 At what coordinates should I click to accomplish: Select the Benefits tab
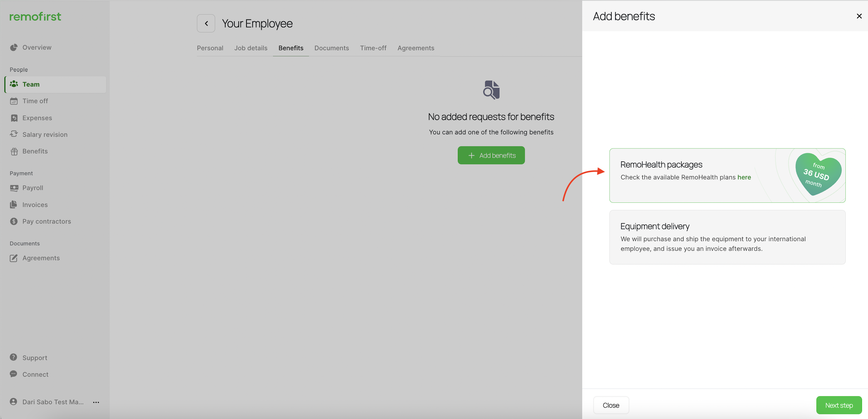click(x=291, y=48)
